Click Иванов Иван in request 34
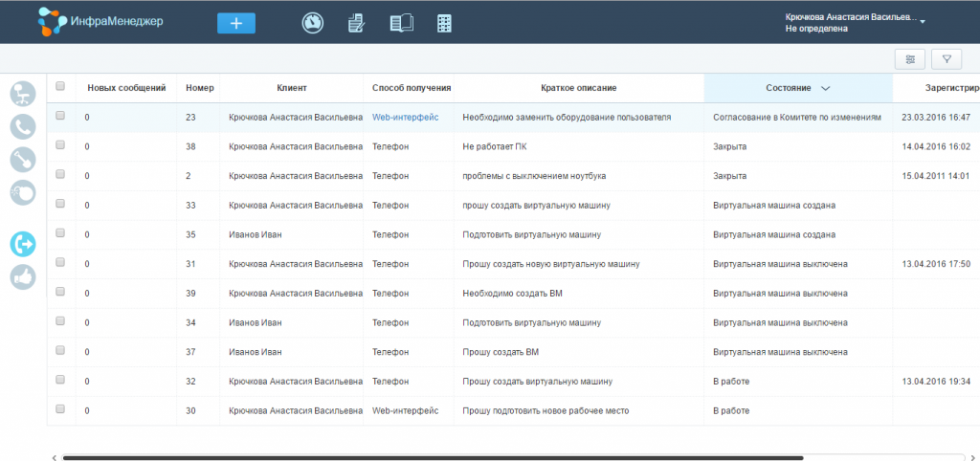Screen dimensions: 980x461 click(x=255, y=323)
